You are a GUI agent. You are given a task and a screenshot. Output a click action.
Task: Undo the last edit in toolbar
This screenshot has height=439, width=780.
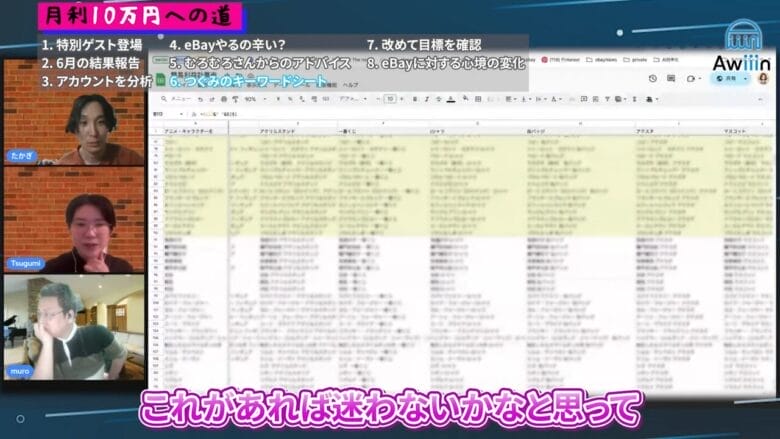(x=200, y=99)
